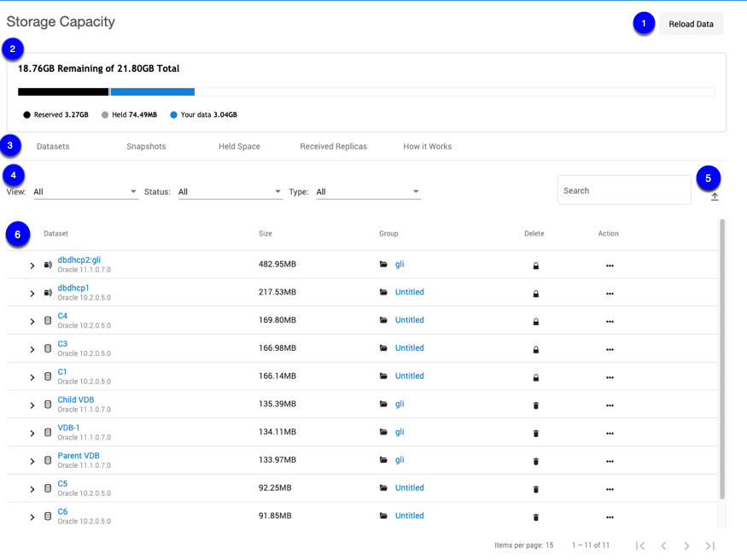747x560 pixels.
Task: Click inside the Search field
Action: [624, 190]
